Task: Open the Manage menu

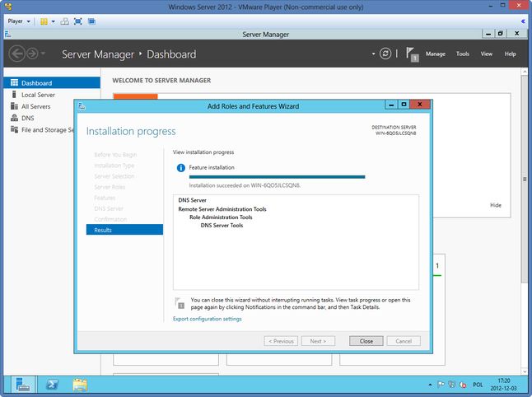Action: point(436,54)
